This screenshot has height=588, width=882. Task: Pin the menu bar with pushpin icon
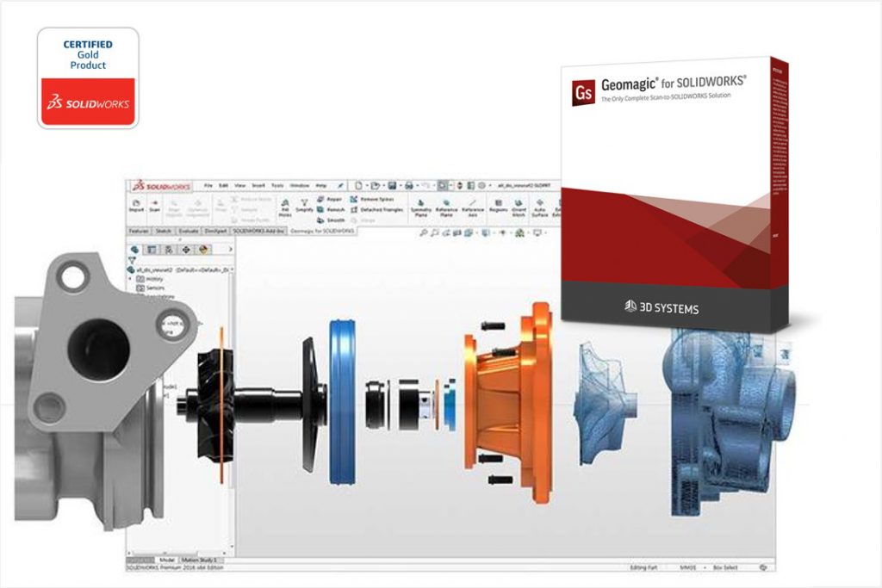coord(339,186)
